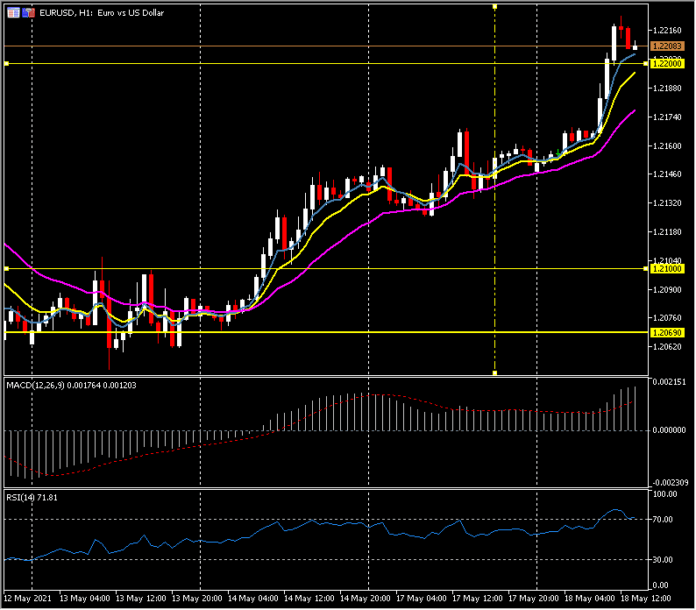This screenshot has height=610, width=696.
Task: Click the RSI 30.00 level value
Action: 663,560
